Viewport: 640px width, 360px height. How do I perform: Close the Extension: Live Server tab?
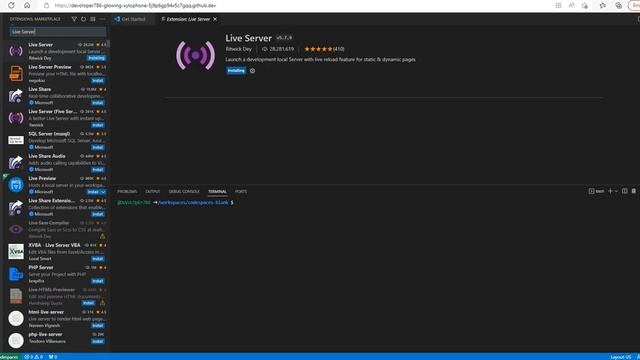click(x=215, y=19)
